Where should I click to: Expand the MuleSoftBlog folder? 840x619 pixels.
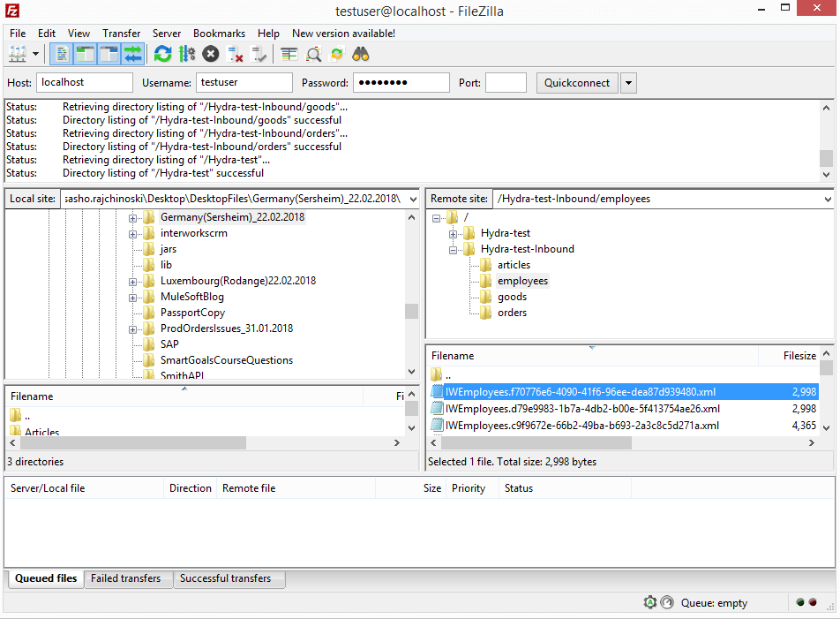(132, 298)
